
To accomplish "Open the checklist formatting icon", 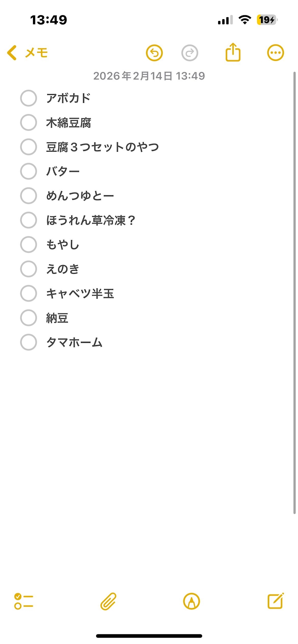I will click(x=24, y=601).
